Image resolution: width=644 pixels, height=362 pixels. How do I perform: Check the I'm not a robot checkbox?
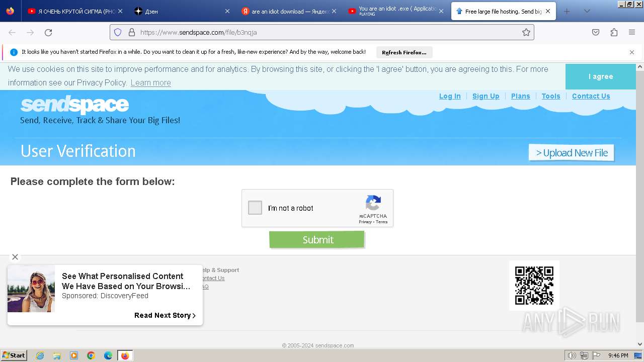(255, 208)
